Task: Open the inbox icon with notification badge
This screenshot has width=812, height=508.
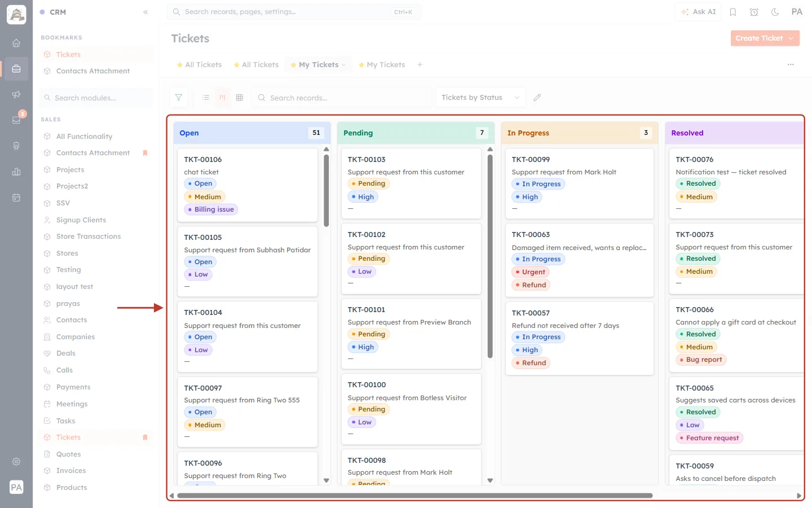Action: click(16, 120)
